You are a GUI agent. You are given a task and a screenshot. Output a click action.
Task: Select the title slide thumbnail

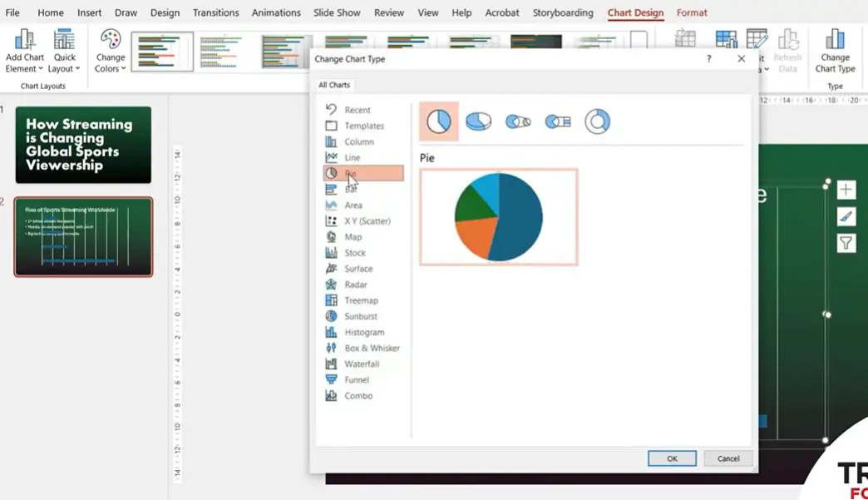83,145
